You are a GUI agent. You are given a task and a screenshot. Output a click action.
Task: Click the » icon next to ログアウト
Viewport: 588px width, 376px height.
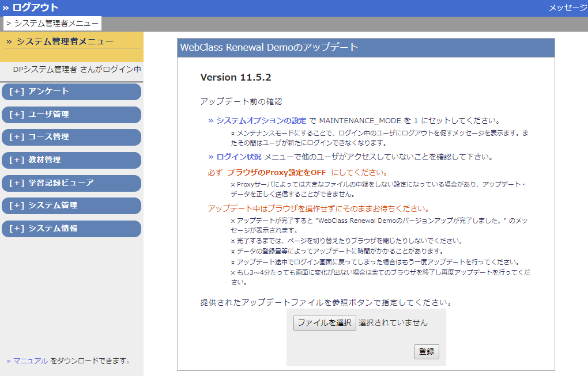pyautogui.click(x=7, y=7)
